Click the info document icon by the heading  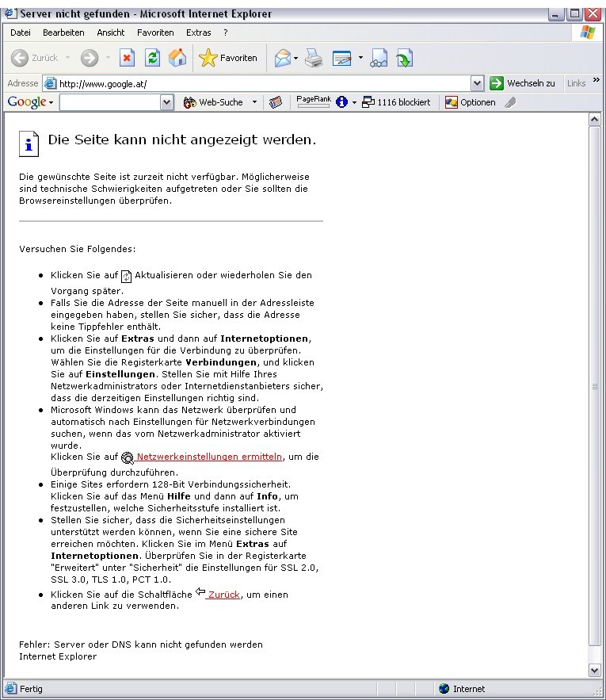(29, 143)
